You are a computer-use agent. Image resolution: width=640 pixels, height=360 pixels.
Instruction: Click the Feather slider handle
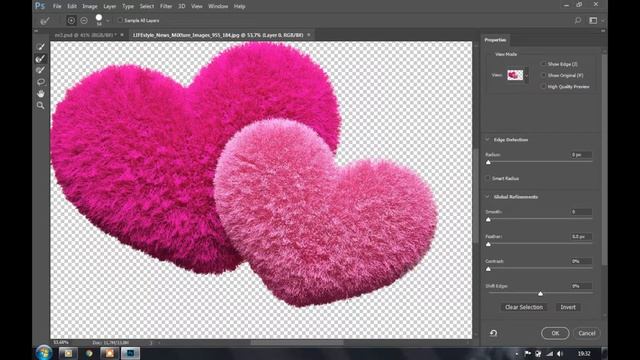[489, 244]
